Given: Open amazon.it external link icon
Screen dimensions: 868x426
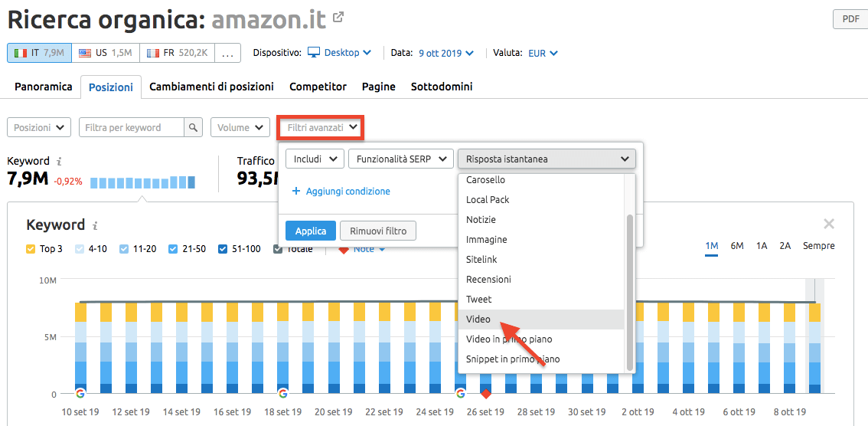Looking at the screenshot, I should 338,18.
